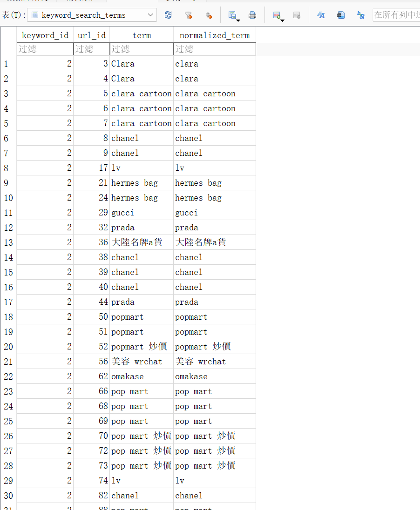Open the find and replace tool
Screen dimensions: 420x510
(x=361, y=15)
